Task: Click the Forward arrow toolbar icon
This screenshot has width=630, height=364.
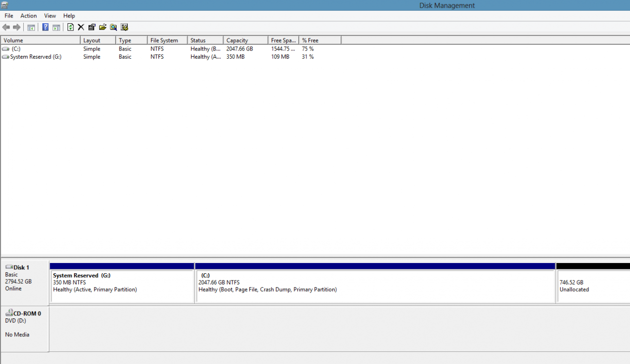Action: pyautogui.click(x=17, y=27)
